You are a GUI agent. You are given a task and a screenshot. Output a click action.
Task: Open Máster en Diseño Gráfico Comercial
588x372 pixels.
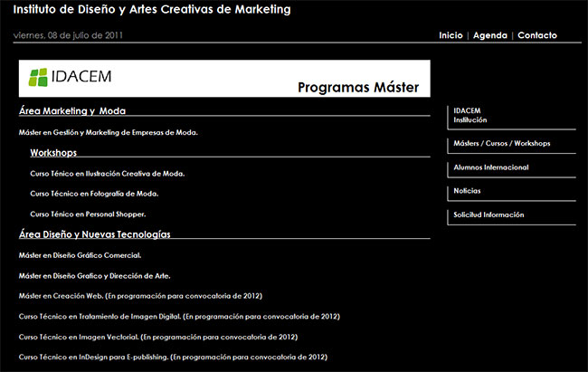[81, 255]
